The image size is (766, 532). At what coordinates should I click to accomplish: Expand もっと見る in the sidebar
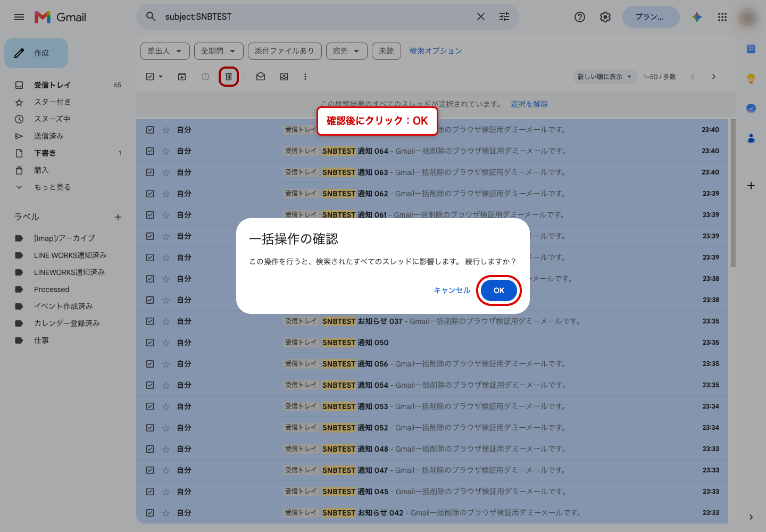coord(52,187)
